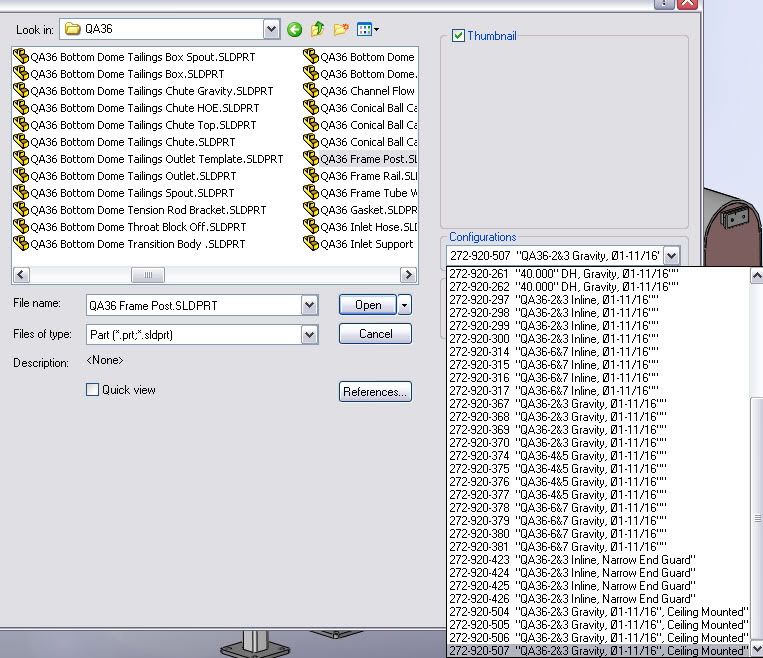Open the References dialog button
This screenshot has width=763, height=658.
[x=375, y=392]
